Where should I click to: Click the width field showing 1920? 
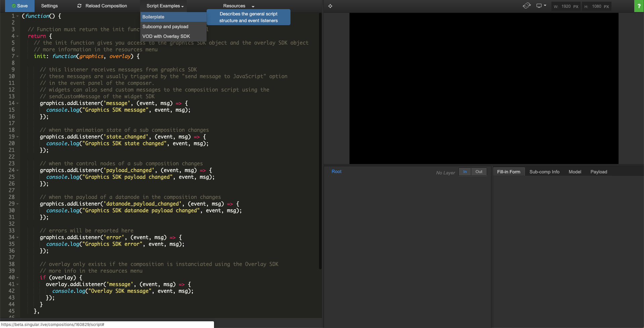click(566, 6)
